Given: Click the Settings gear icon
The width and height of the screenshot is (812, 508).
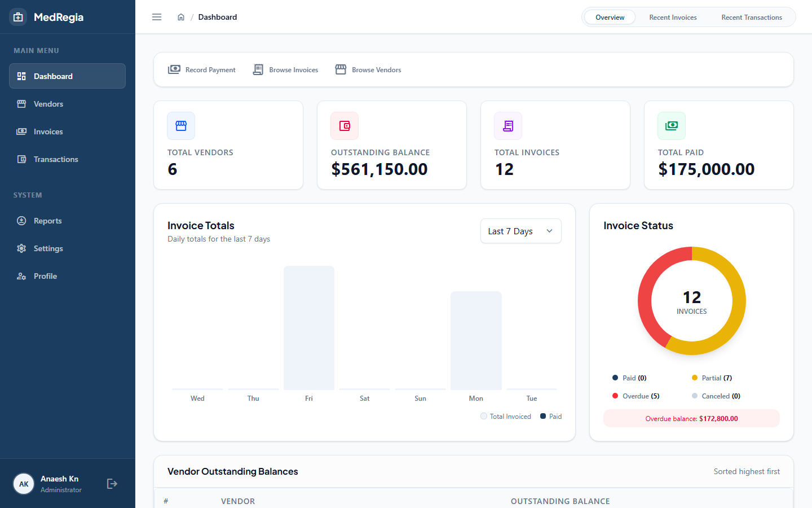Looking at the screenshot, I should [21, 248].
